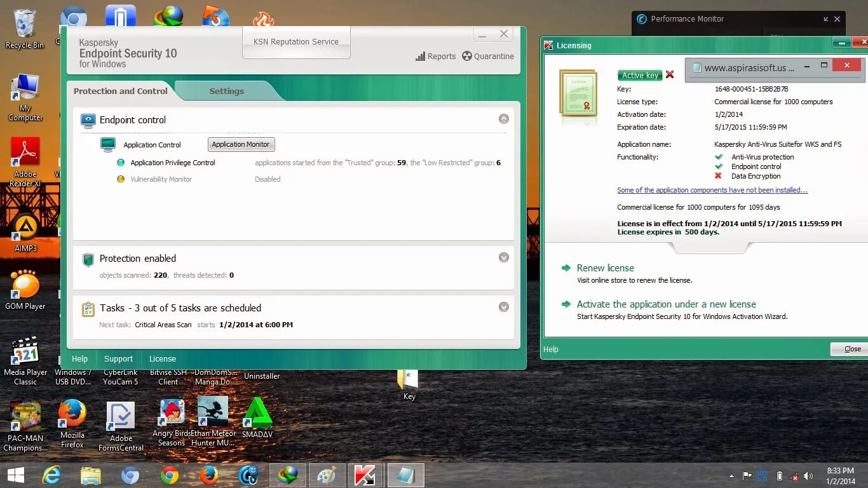Image resolution: width=868 pixels, height=488 pixels.
Task: Select the Angry Birds Seasons shortcut
Action: click(172, 423)
